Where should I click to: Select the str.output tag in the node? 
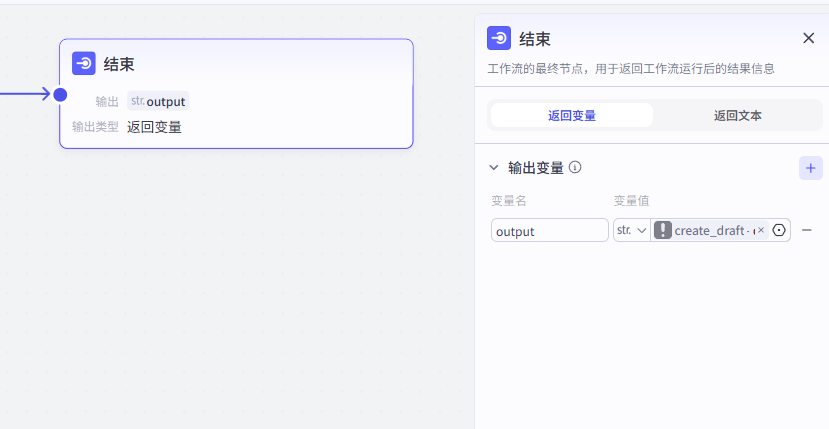point(158,101)
